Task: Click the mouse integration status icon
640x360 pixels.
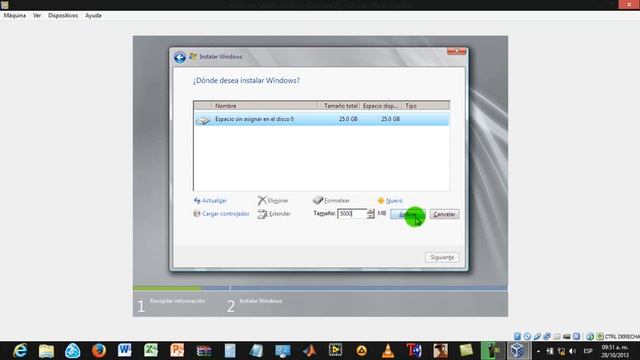Action: [x=590, y=336]
